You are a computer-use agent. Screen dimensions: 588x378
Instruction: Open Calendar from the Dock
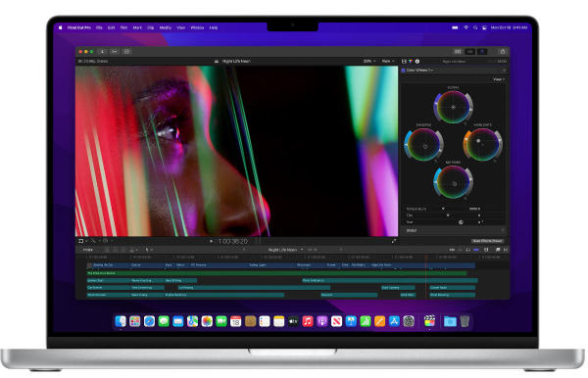point(235,321)
